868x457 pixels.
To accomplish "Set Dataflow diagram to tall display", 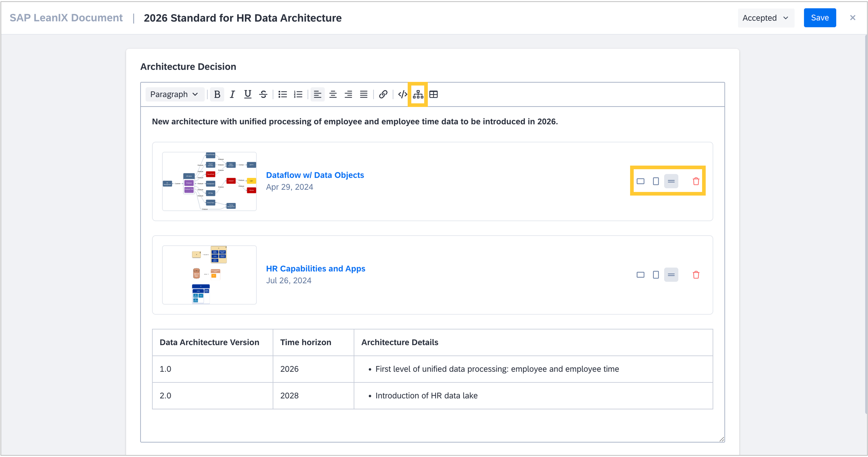I will click(656, 181).
